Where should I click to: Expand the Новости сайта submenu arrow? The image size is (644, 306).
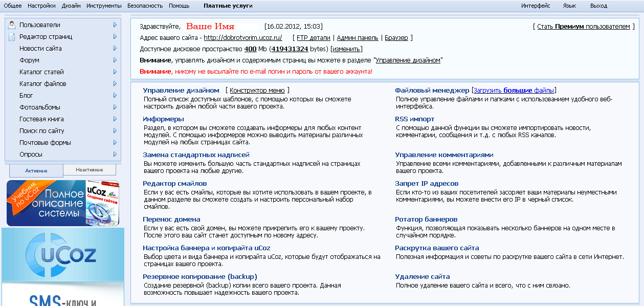click(115, 48)
